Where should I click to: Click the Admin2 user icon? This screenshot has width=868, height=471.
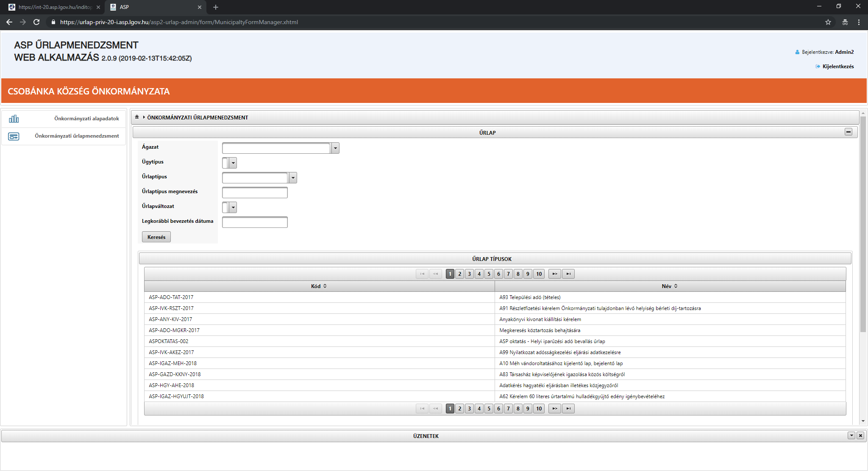point(797,52)
